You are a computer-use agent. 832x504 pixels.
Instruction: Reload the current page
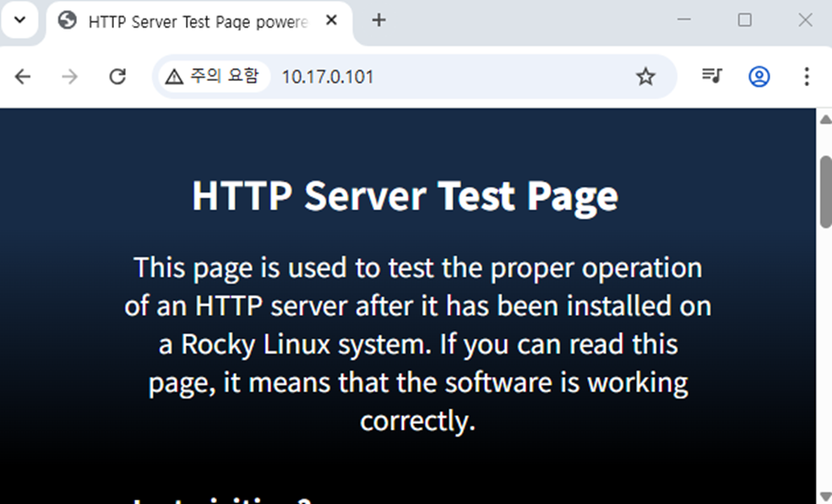[117, 77]
